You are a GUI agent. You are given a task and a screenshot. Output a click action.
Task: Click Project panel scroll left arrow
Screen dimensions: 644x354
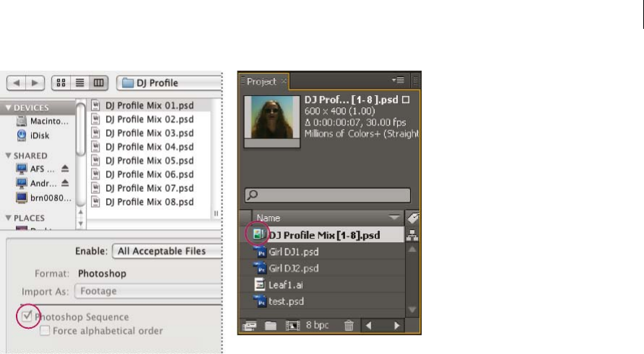point(368,326)
